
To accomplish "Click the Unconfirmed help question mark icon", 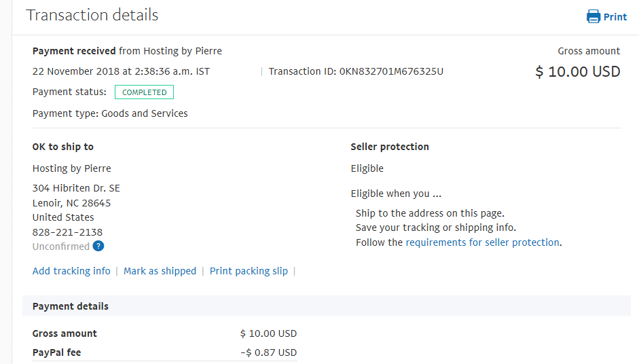I will coord(98,247).
